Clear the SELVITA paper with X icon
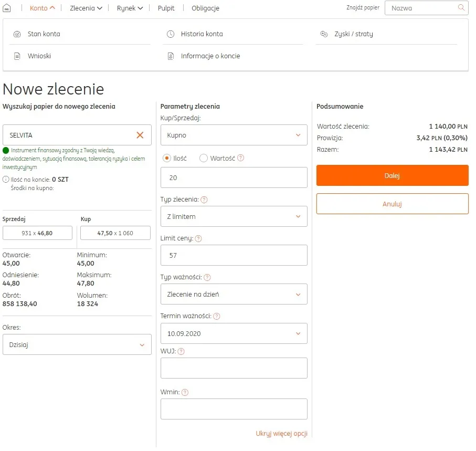 [x=140, y=135]
